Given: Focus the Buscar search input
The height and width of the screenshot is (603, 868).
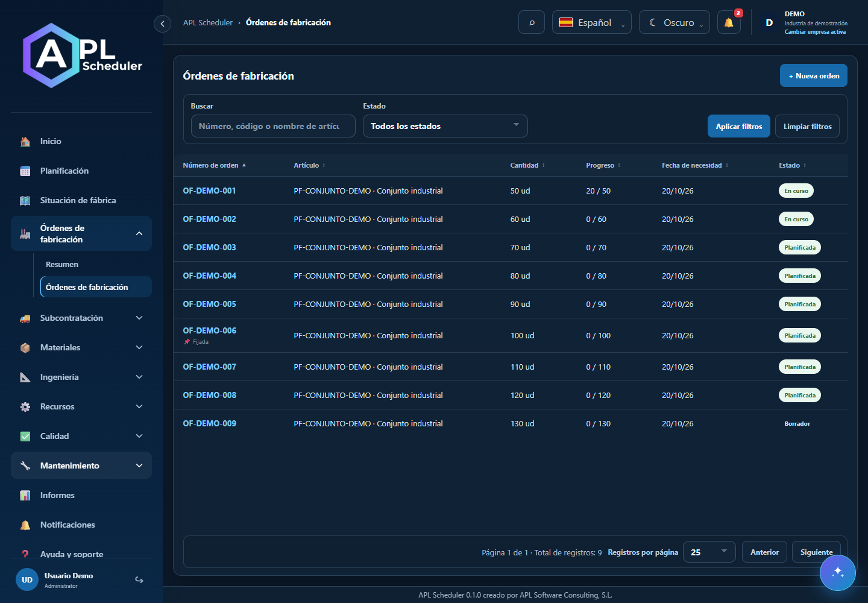Looking at the screenshot, I should [273, 126].
